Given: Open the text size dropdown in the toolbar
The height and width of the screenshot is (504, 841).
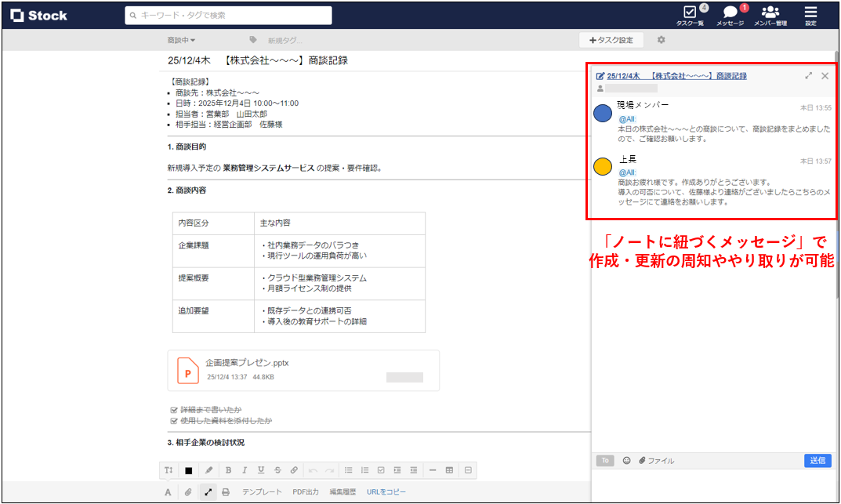Looking at the screenshot, I should [169, 470].
